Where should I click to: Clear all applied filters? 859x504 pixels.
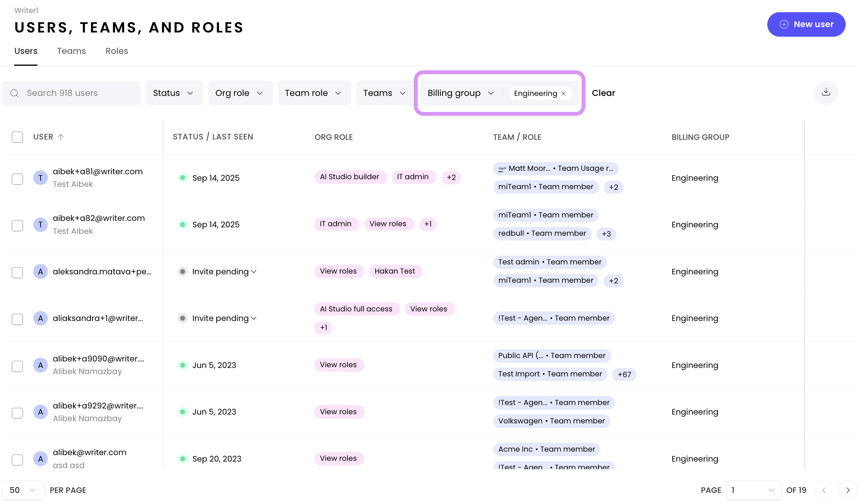pyautogui.click(x=603, y=93)
